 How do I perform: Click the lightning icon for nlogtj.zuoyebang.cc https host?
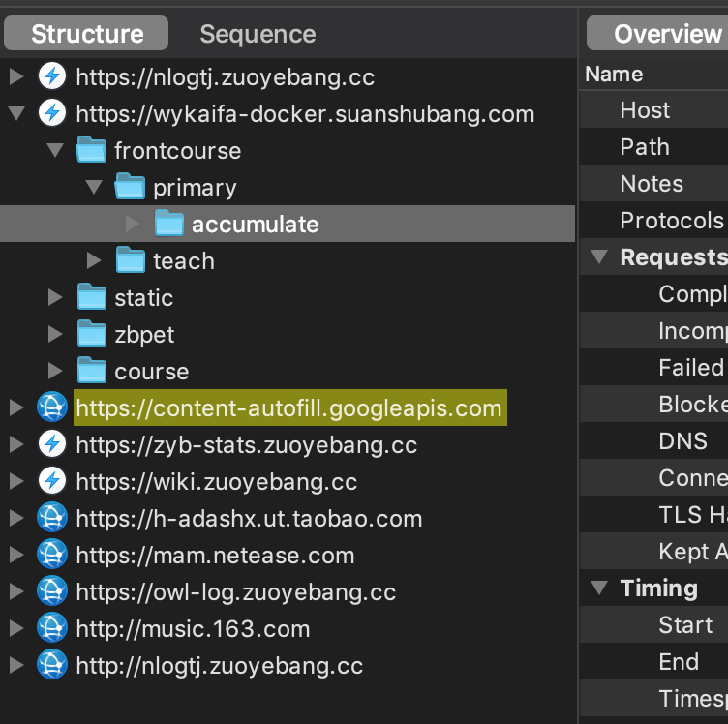52,76
